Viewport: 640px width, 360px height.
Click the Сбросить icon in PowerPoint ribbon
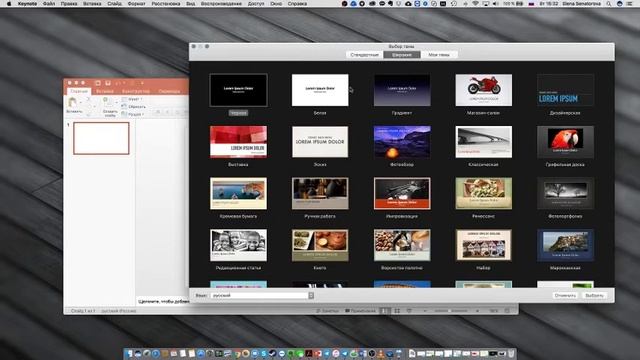coord(124,106)
